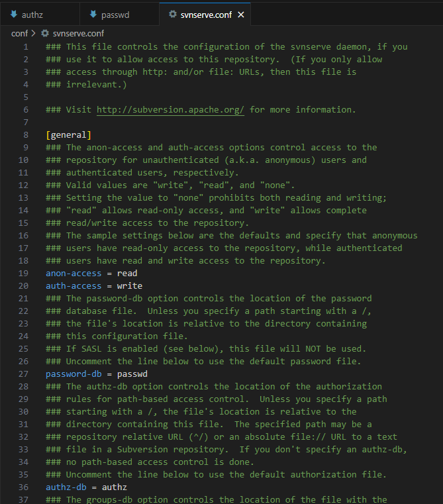This screenshot has width=443, height=504.
Task: Click the gear icon in svnserve.conf tab
Action: tap(173, 14)
